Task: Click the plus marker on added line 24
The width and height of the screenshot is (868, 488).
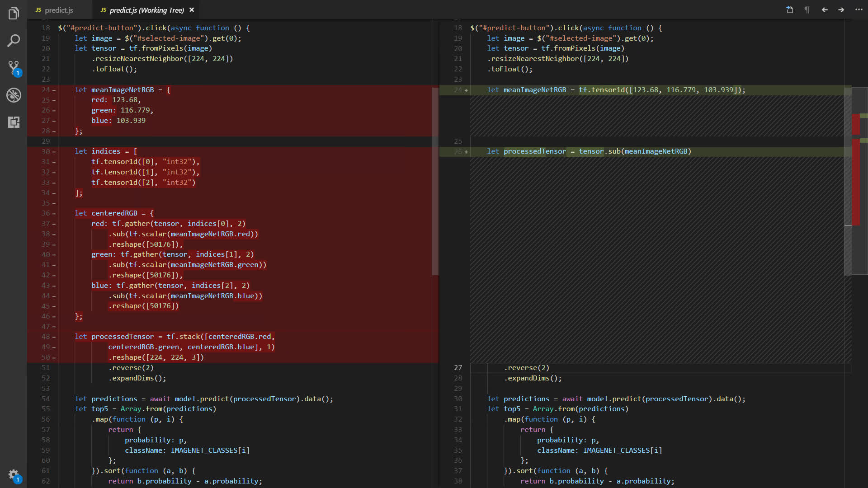Action: [x=466, y=90]
